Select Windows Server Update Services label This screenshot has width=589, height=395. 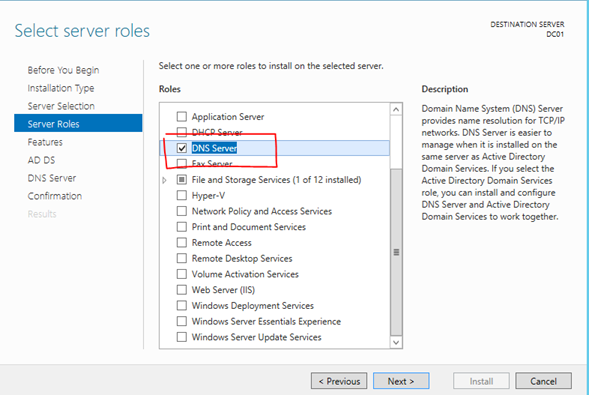coord(257,337)
